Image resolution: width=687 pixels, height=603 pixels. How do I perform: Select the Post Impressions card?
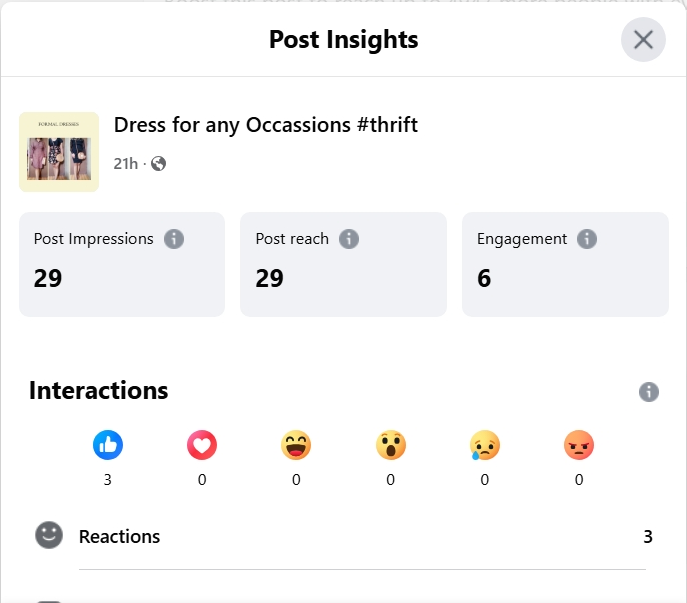[122, 264]
